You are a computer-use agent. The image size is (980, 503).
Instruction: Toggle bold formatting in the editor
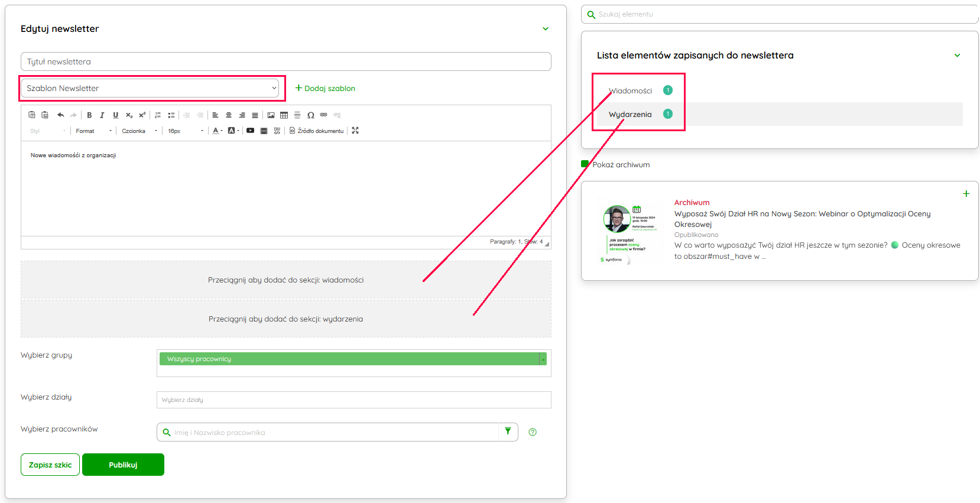89,115
